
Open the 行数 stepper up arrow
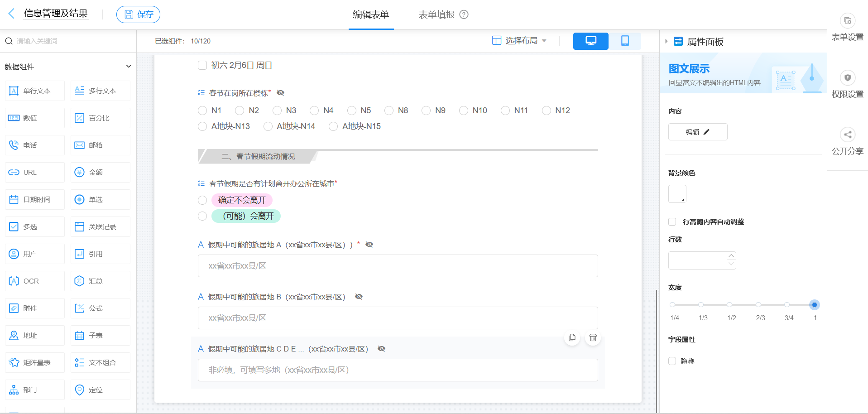[731, 256]
